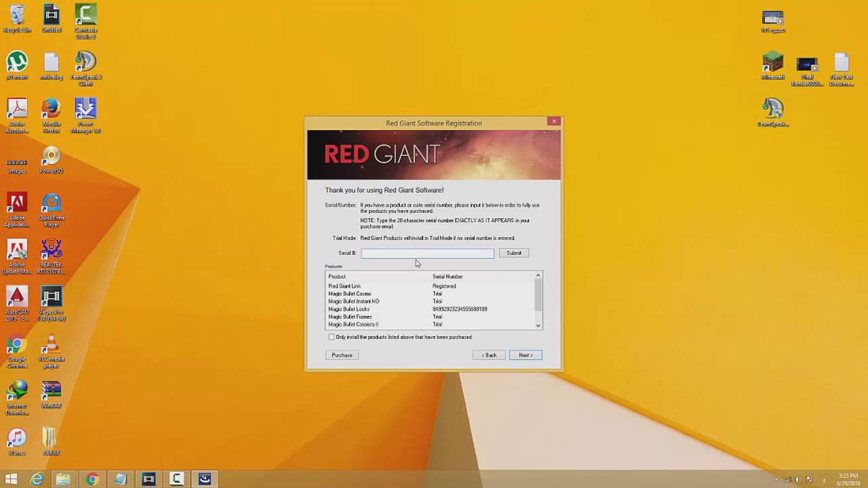
Task: Launch PowerISO from the desktop
Action: pos(52,159)
